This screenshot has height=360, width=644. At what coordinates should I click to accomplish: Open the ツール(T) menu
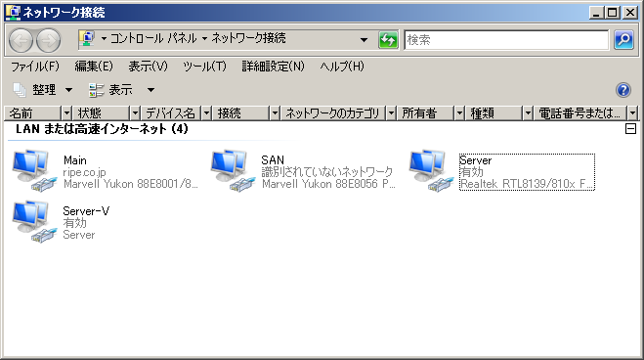point(204,67)
